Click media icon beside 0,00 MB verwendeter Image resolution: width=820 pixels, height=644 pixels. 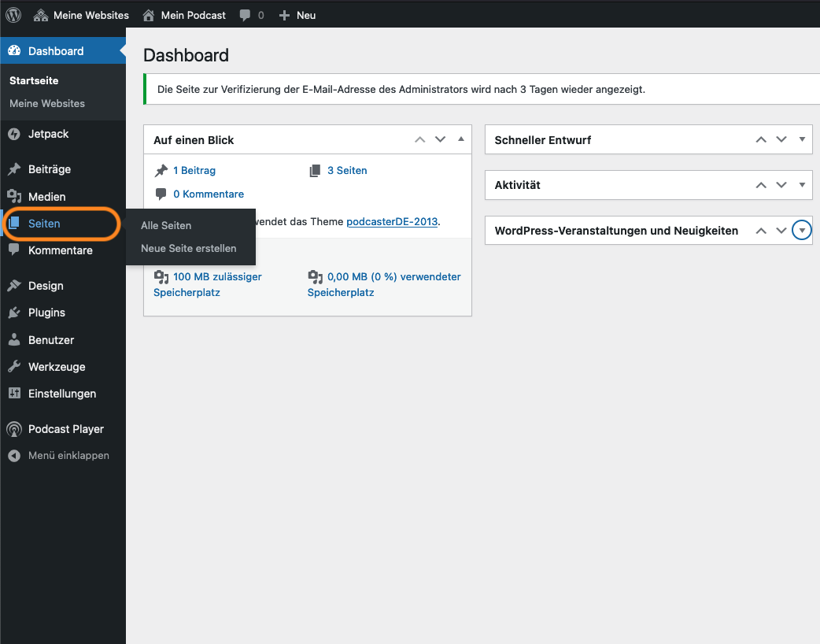[316, 277]
